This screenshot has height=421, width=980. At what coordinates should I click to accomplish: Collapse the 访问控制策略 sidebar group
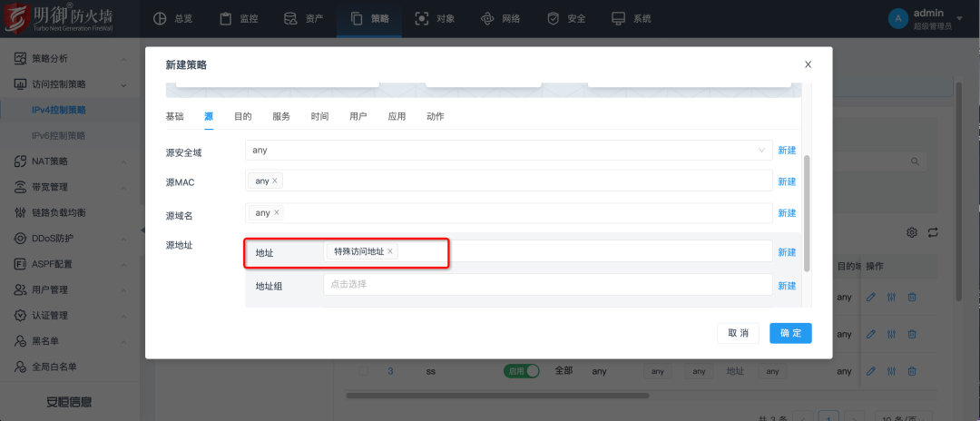tap(124, 84)
